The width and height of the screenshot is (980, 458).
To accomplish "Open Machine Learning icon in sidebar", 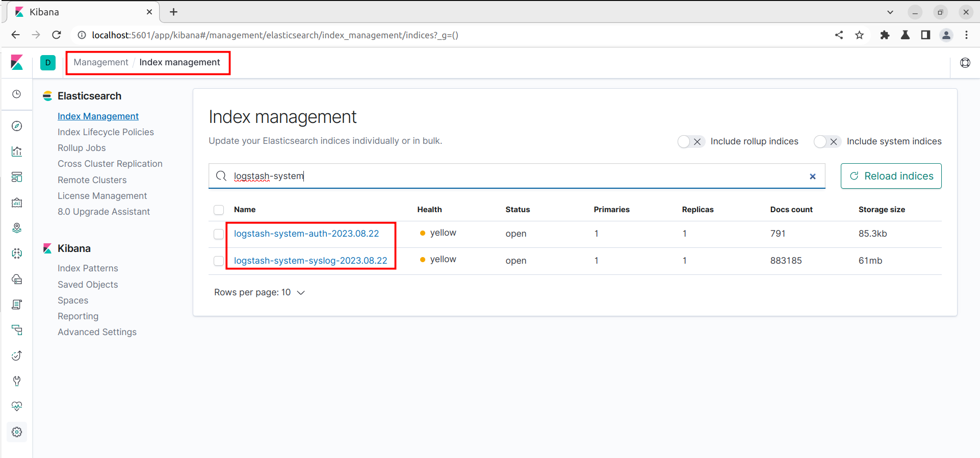I will [17, 253].
